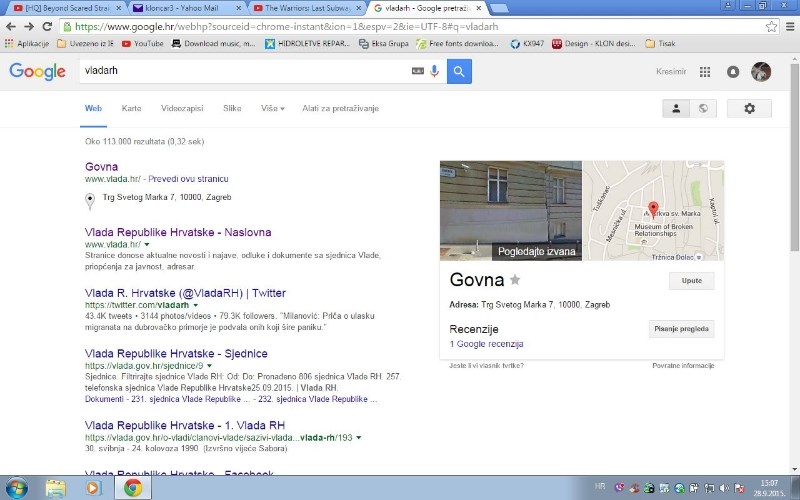Image resolution: width=800 pixels, height=500 pixels.
Task: Expand arrow beside twitter.com/vladarh result
Action: 196,305
